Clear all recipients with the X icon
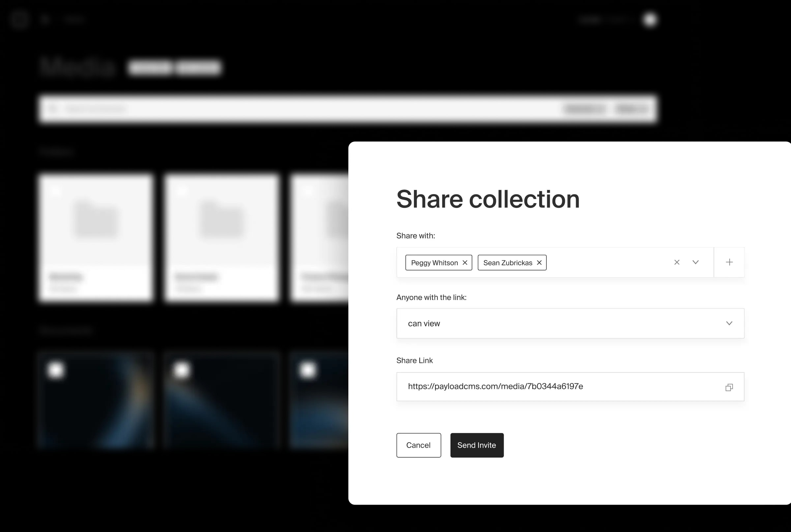The image size is (791, 532). pyautogui.click(x=677, y=262)
